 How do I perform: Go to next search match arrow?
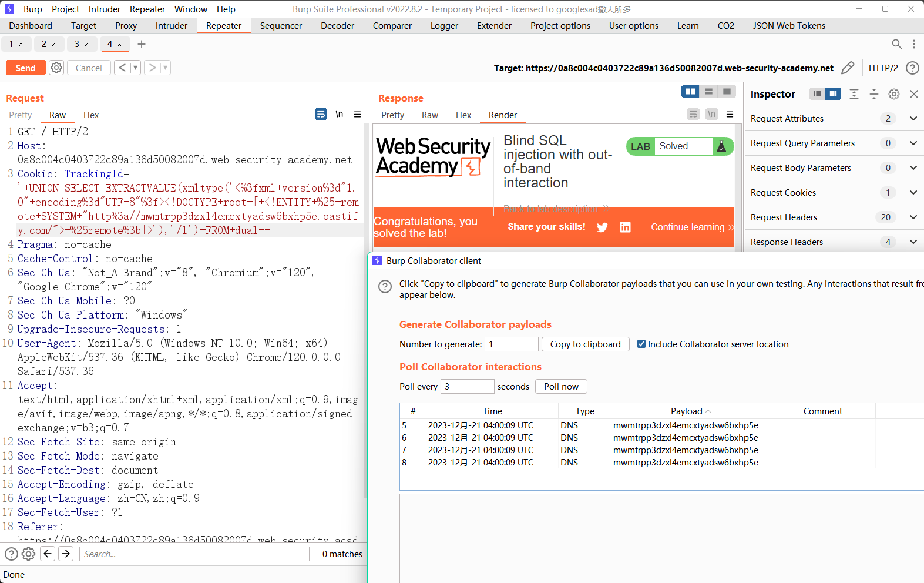coord(66,554)
